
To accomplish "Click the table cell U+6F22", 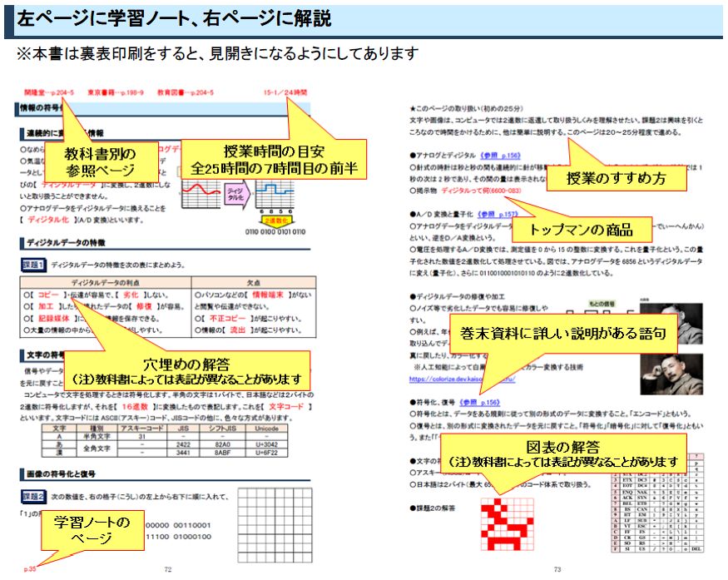I will 266,452.
